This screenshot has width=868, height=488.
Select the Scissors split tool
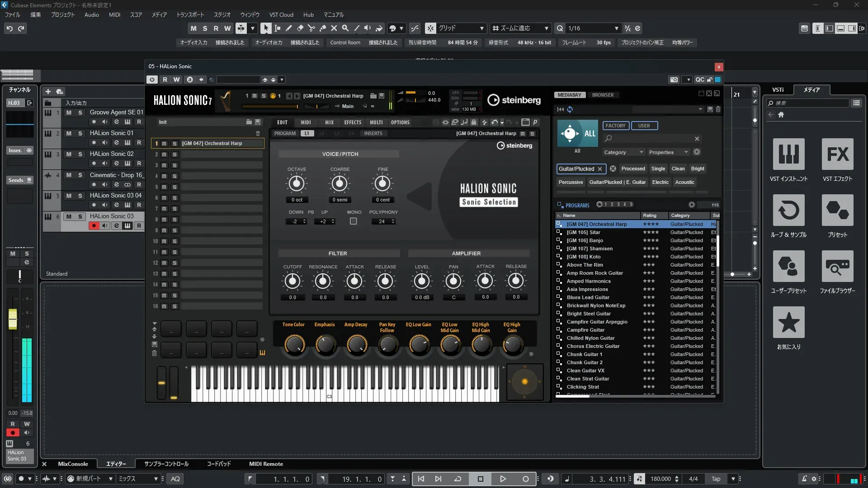(x=311, y=28)
